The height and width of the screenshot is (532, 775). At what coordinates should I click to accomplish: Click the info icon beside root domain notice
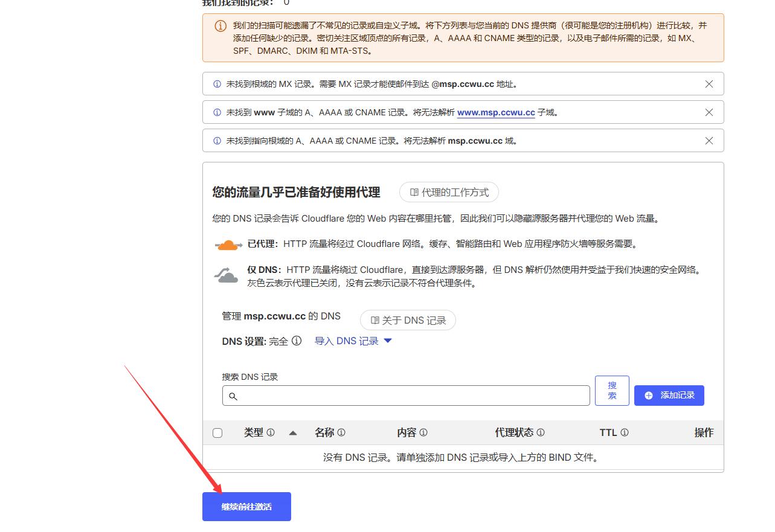(217, 141)
